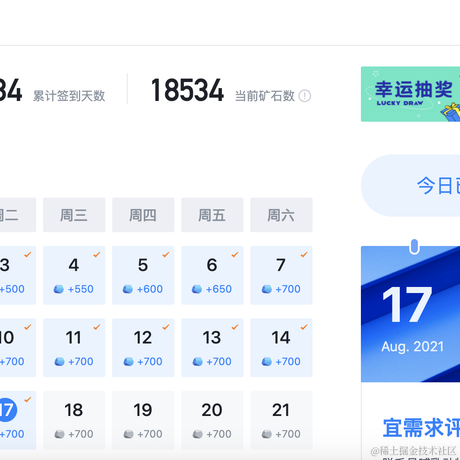Screen dimensions: 460x460
Task: Click the large 17 on calendar card
Action: pyautogui.click(x=407, y=305)
